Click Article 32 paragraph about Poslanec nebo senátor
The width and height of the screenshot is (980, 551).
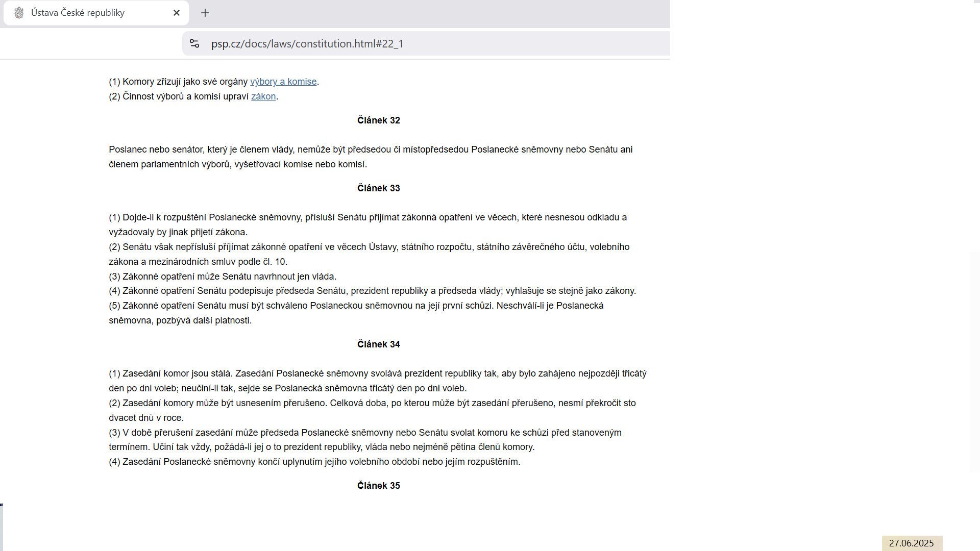371,157
